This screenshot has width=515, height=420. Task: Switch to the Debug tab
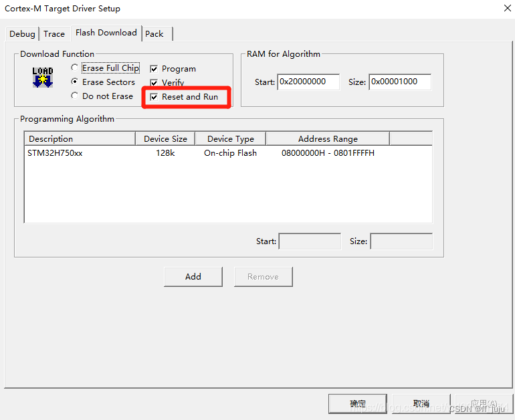pos(22,34)
